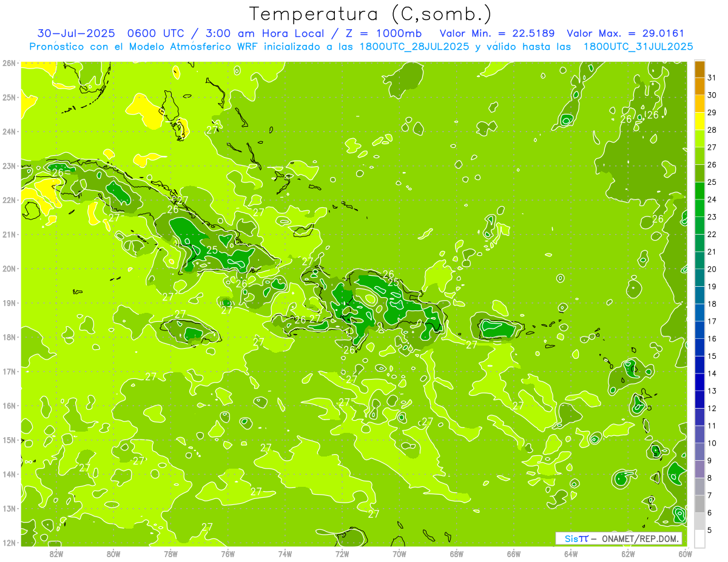Click the '22N' latitude label

click(x=9, y=200)
